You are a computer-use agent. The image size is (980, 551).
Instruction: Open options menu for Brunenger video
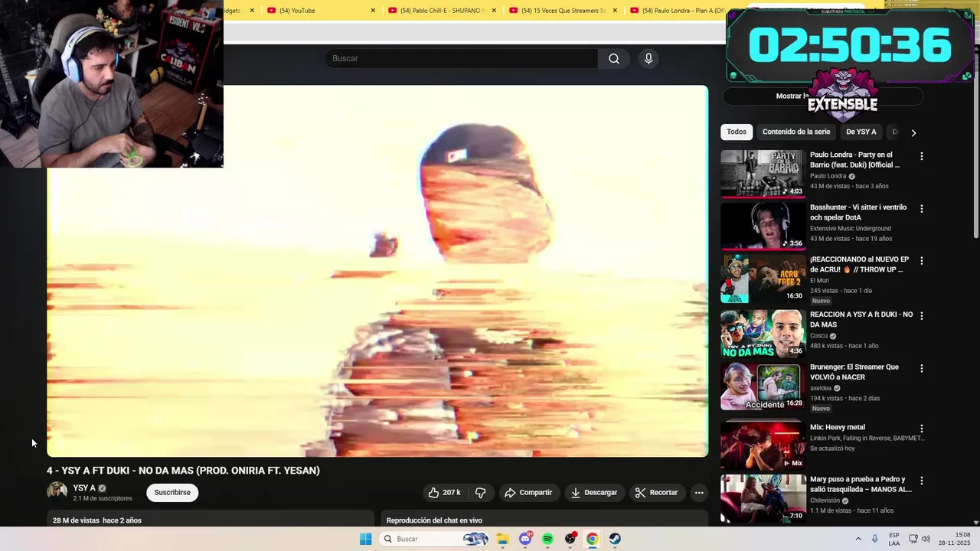tap(922, 368)
